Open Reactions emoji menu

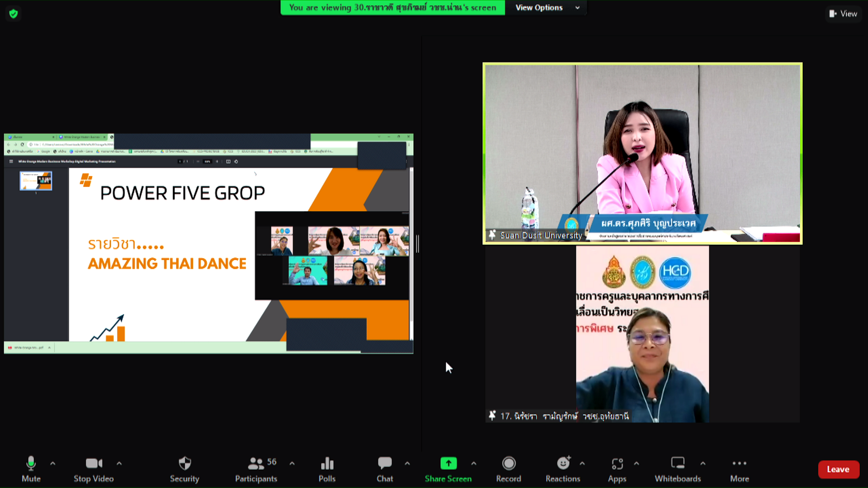pyautogui.click(x=563, y=469)
